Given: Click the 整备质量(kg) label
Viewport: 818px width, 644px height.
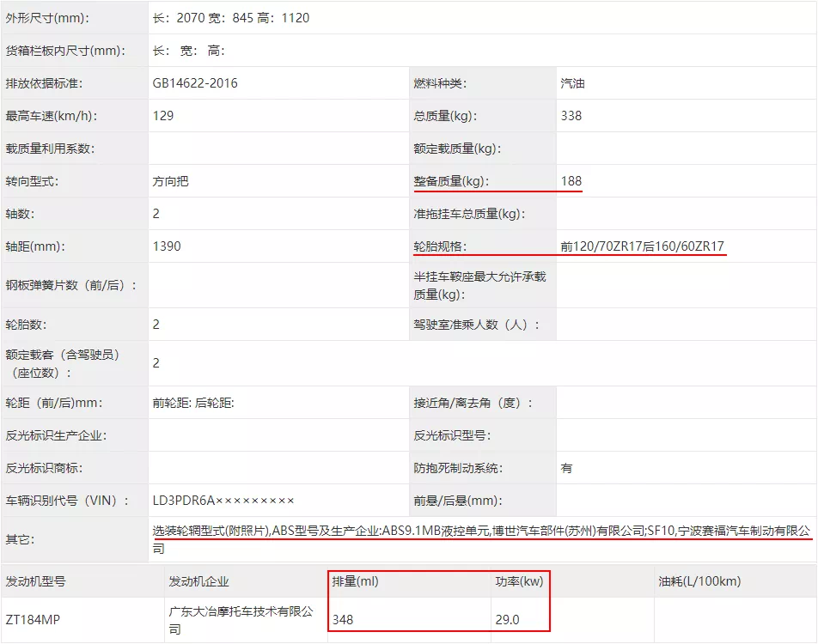Looking at the screenshot, I should 451,181.
